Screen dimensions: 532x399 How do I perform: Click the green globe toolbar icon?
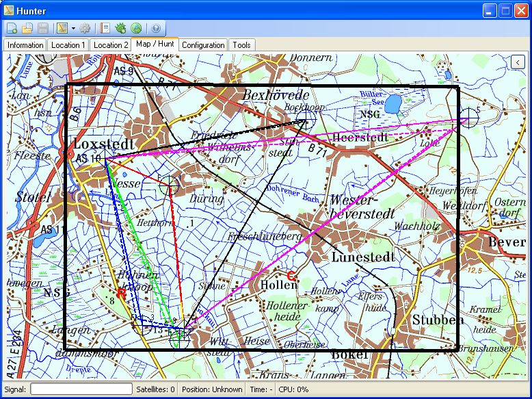[x=136, y=28]
